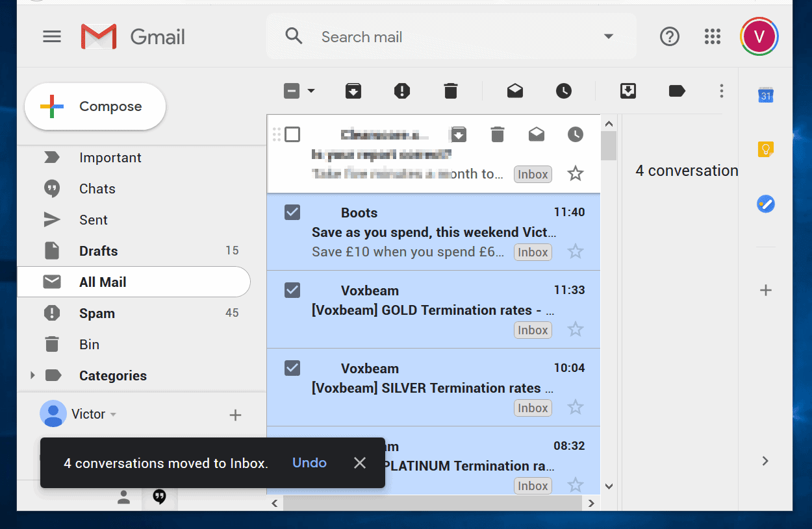Screen dimensions: 812x529
Task: Apply a label to selected emails
Action: 676,91
